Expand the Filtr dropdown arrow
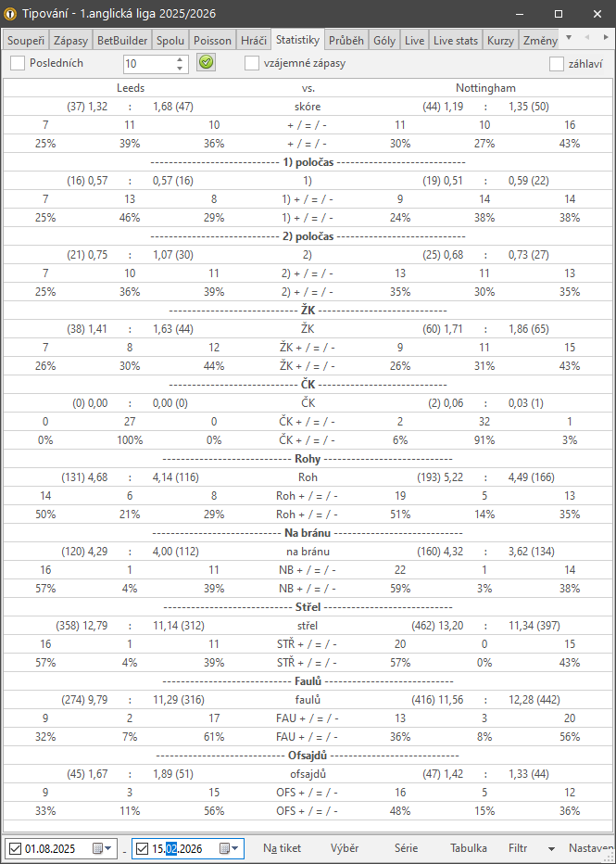 (x=551, y=848)
